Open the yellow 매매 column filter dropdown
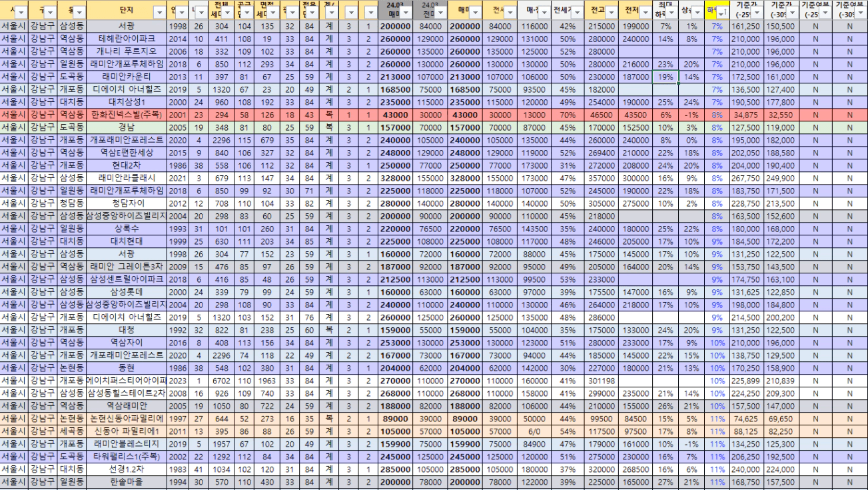Viewport: 868px width, 490px height. coord(476,12)
